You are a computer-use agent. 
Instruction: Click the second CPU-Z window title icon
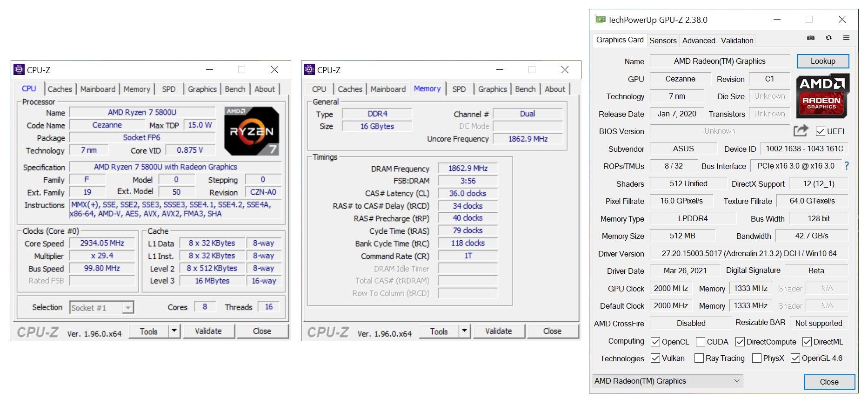[x=309, y=70]
